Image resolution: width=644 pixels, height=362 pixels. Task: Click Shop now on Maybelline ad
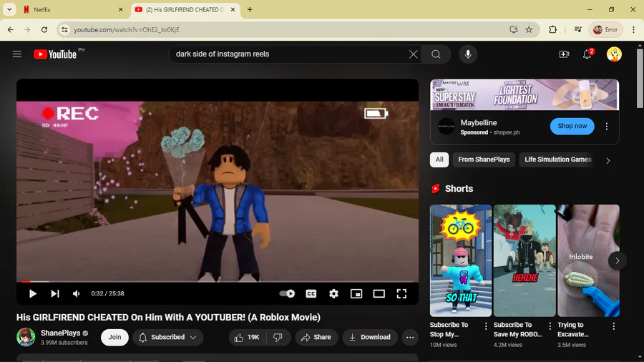572,126
